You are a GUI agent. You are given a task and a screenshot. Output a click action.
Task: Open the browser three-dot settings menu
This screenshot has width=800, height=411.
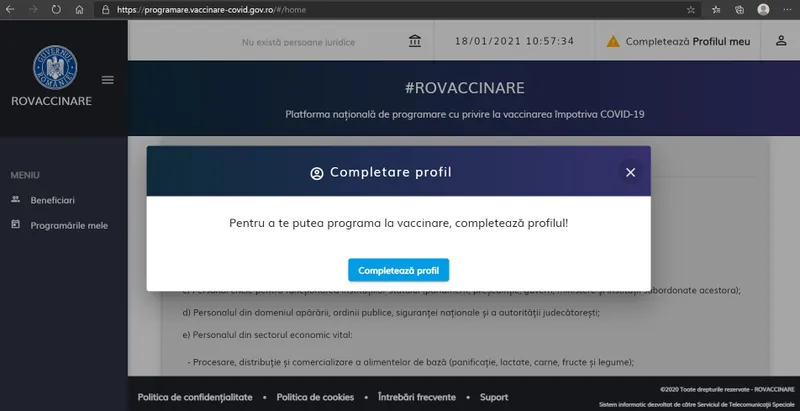click(788, 9)
